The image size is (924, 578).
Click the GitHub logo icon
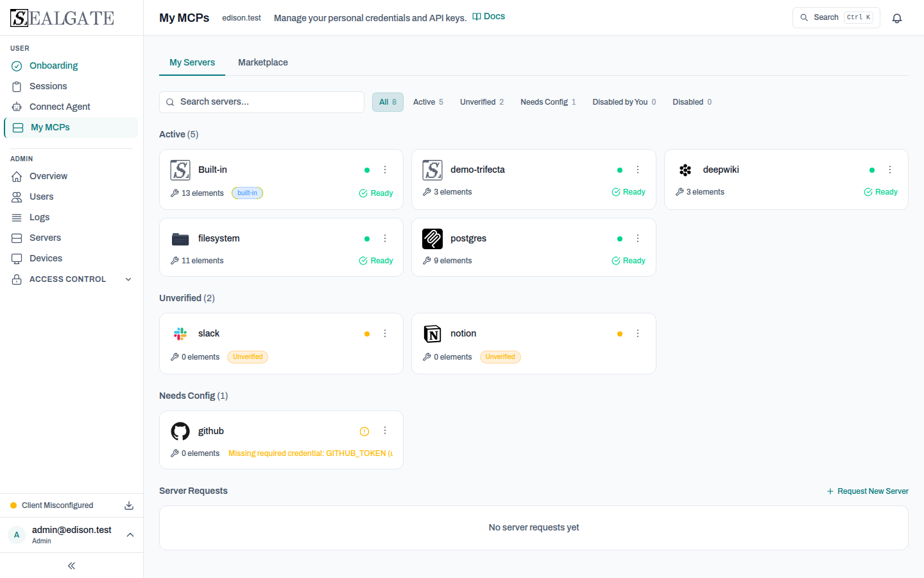[x=180, y=431]
